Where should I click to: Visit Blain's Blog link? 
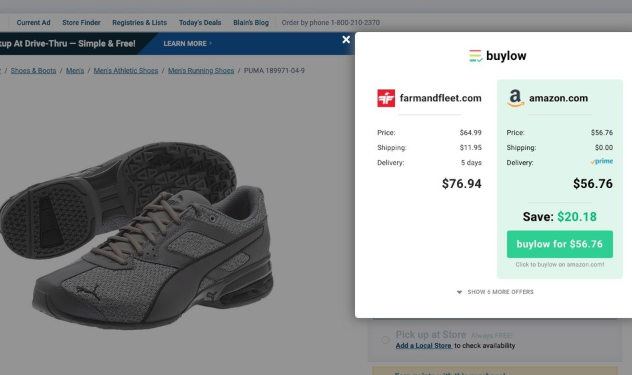[251, 23]
